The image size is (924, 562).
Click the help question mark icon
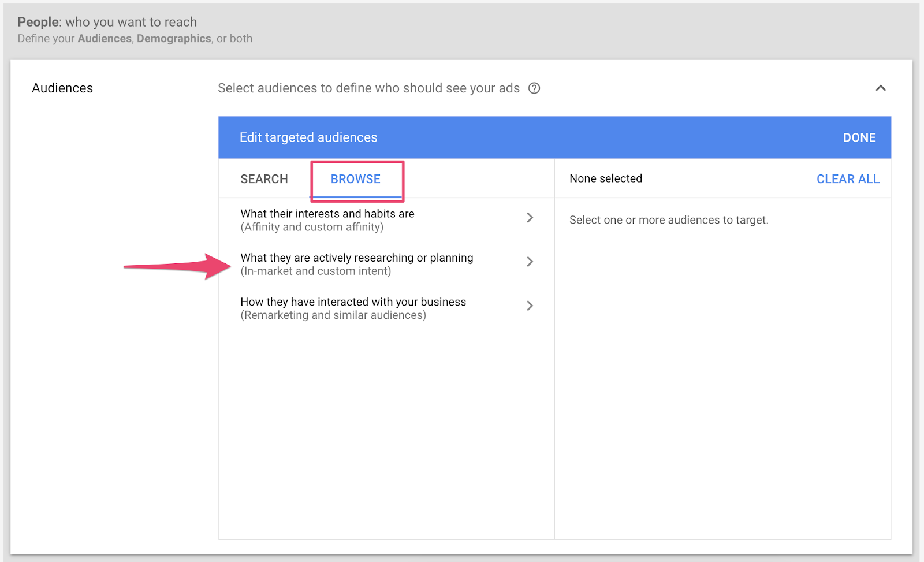click(x=534, y=88)
